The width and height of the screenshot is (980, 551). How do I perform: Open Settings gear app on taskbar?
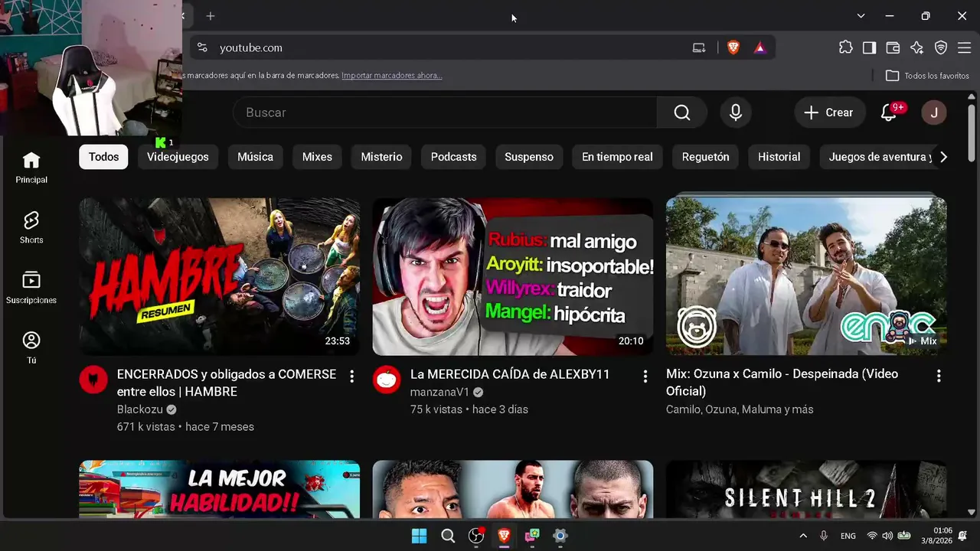coord(560,536)
